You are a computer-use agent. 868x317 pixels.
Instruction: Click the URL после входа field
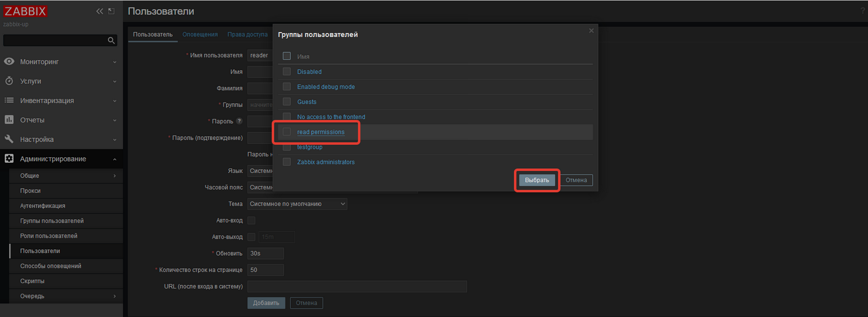[x=357, y=286]
